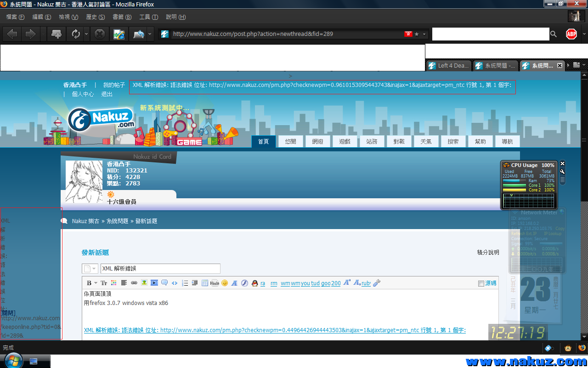The width and height of the screenshot is (588, 368).
Task: Click the Hong Kong flag icon in address bar
Action: tap(408, 34)
